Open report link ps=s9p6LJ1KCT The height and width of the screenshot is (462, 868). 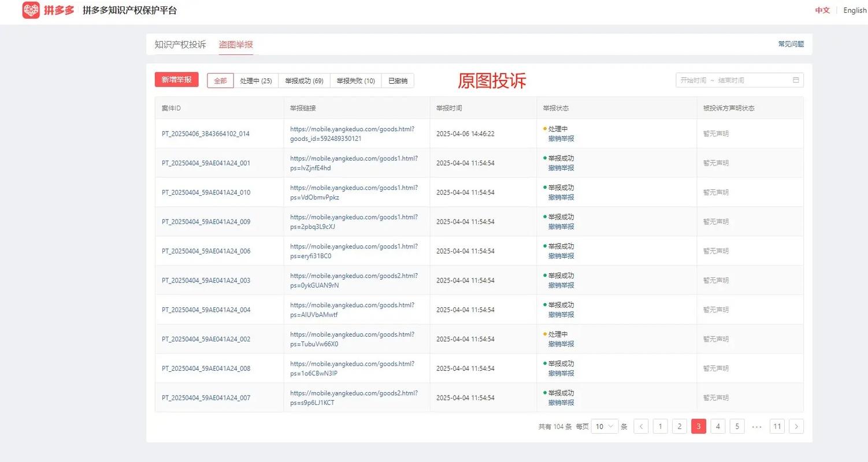[354, 398]
